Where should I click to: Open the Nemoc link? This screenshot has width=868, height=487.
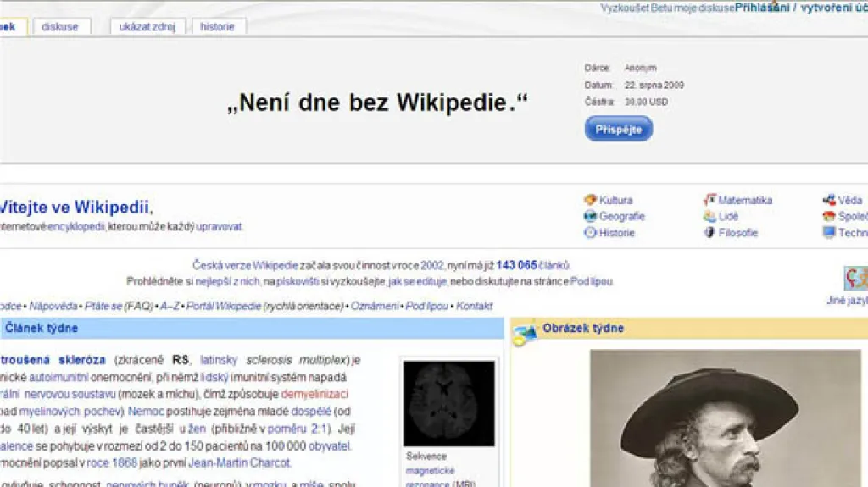[146, 411]
